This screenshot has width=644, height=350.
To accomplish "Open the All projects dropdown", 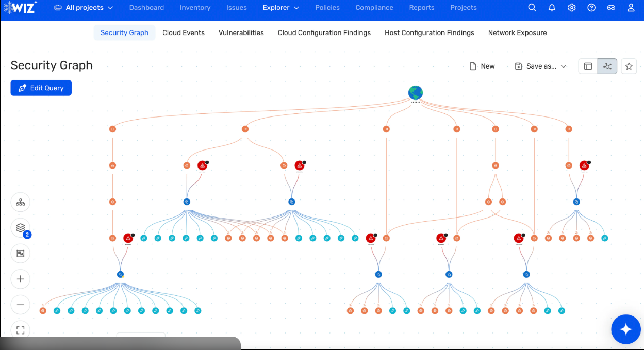I will click(x=84, y=8).
